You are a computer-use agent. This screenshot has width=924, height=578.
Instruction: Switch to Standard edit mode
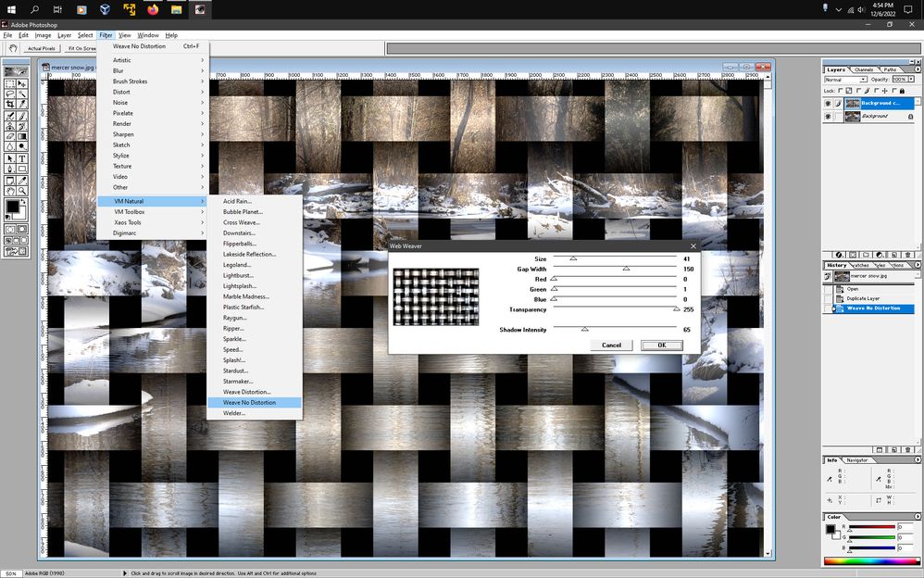(10, 229)
